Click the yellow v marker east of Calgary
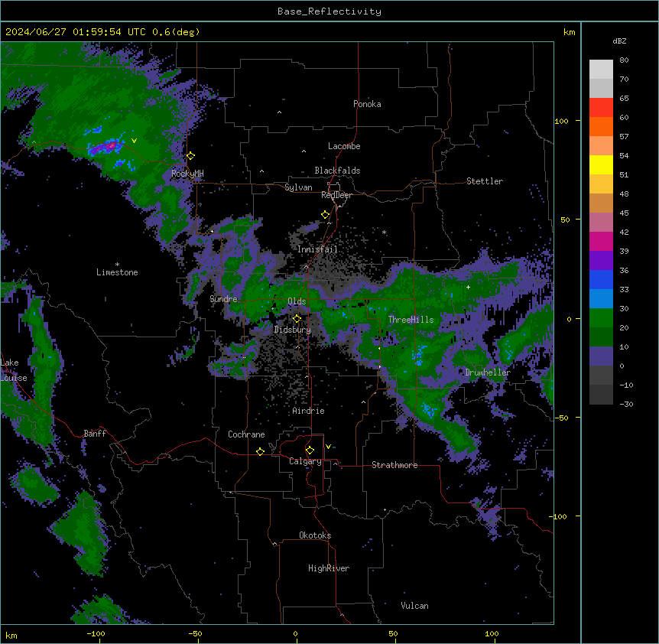Screen dimensions: 659x644 tap(328, 447)
